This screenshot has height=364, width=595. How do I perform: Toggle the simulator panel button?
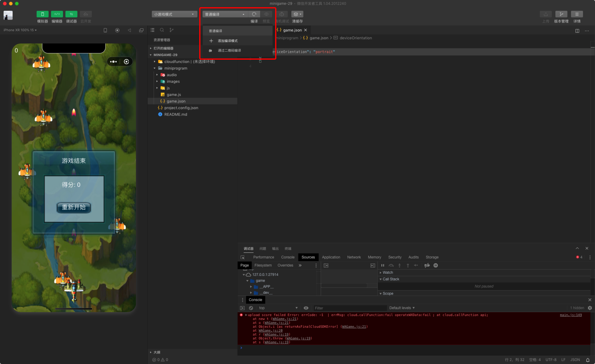point(42,14)
